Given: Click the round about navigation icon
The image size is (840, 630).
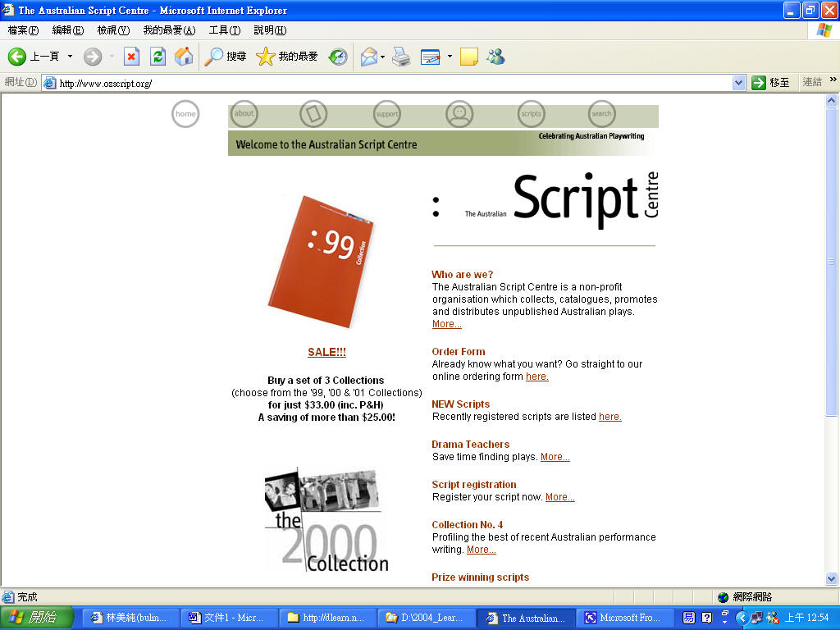Looking at the screenshot, I should pos(244,113).
